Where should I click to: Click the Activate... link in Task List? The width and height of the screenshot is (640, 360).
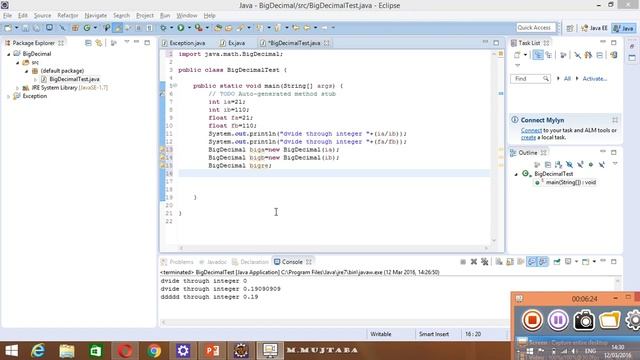[594, 79]
